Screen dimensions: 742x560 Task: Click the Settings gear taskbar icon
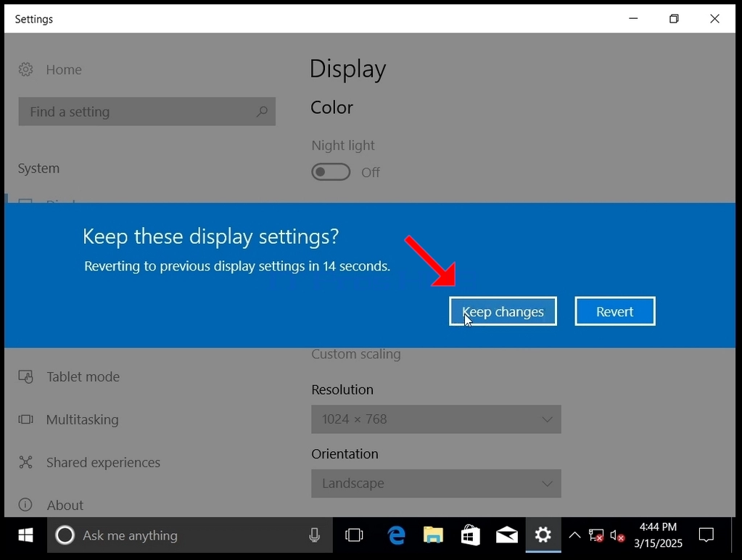point(543,535)
